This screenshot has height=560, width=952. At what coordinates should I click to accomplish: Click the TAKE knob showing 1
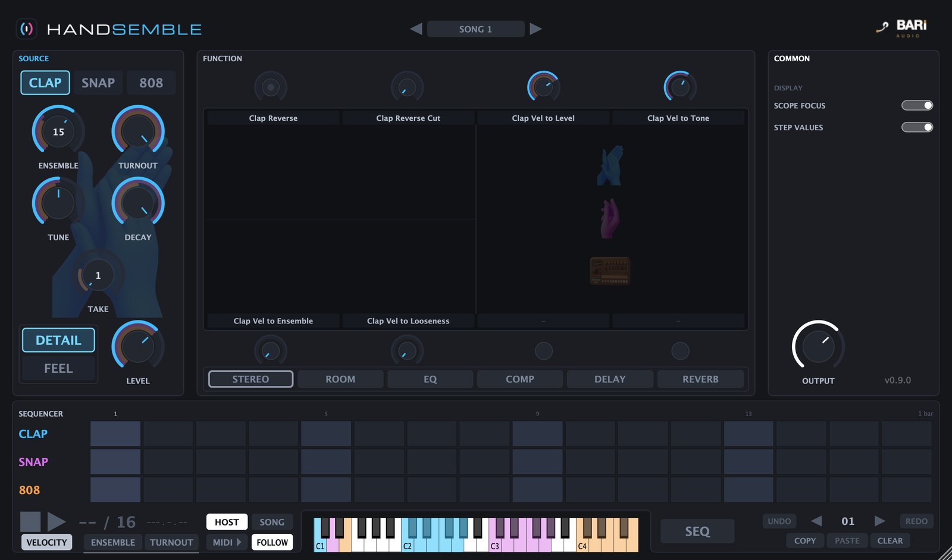pyautogui.click(x=98, y=276)
